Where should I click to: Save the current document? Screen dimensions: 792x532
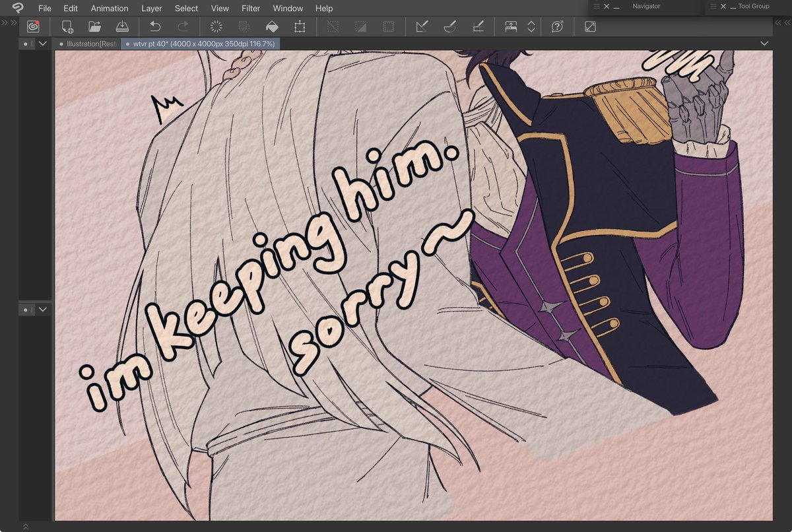(122, 27)
